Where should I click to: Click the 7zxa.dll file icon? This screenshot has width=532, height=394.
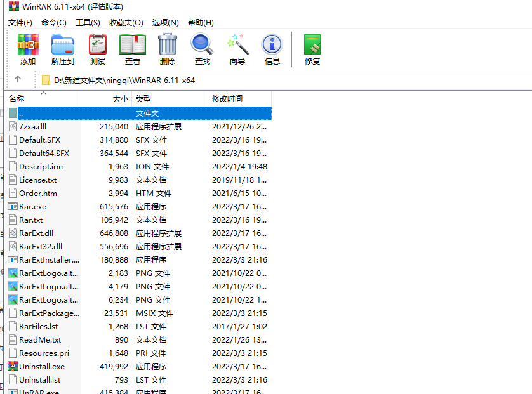click(x=13, y=126)
